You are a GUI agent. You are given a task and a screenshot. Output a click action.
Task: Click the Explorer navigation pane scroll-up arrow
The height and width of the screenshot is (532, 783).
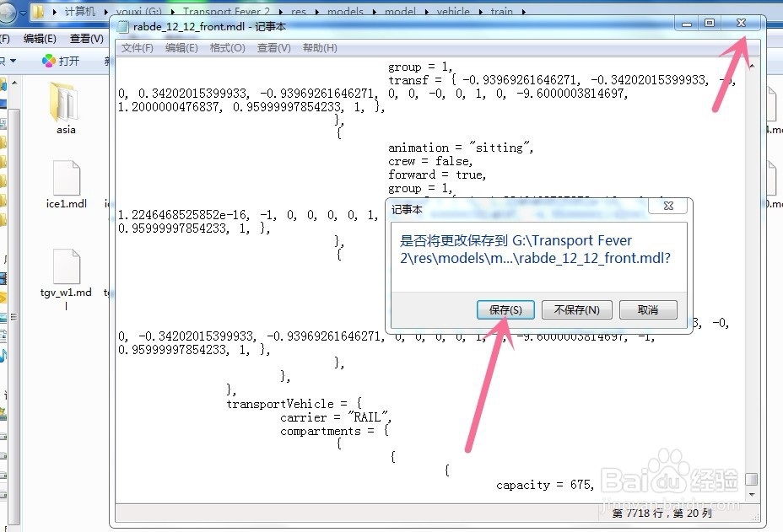[14, 83]
